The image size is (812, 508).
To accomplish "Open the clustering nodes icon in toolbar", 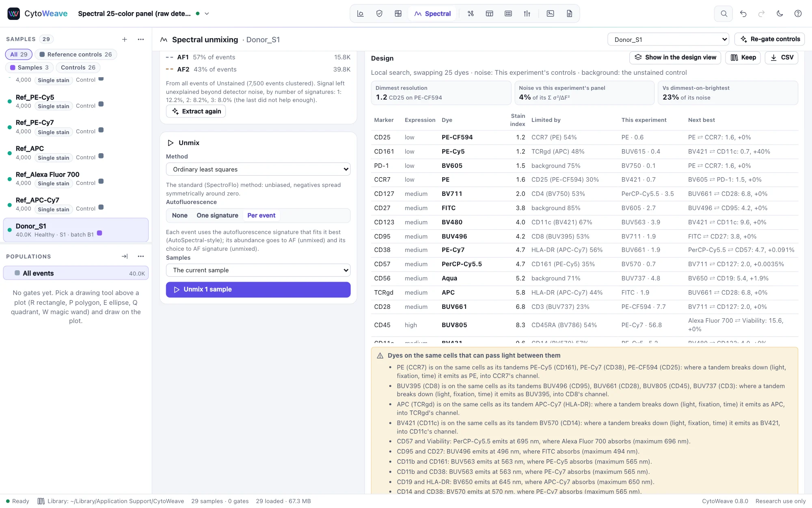I will [471, 13].
